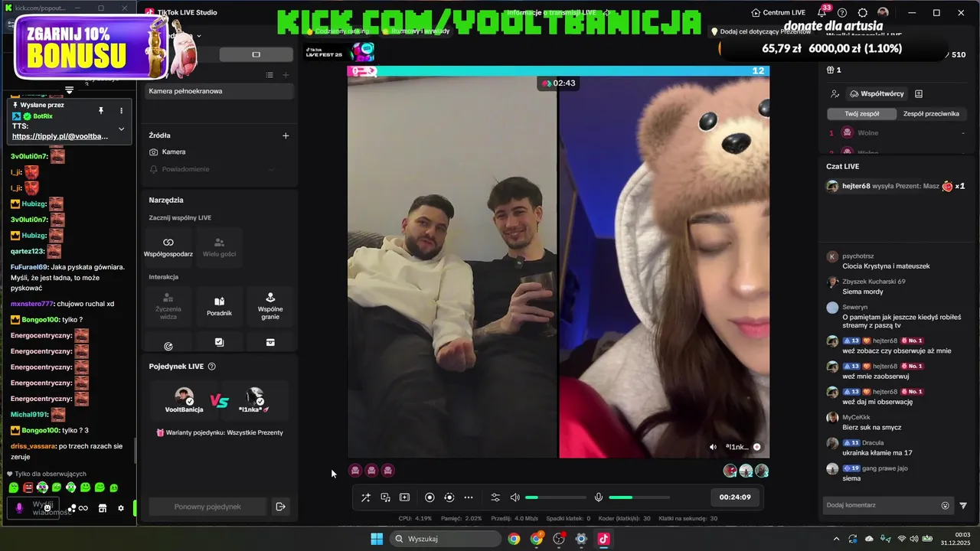Mute the microphone in the control bar
Image resolution: width=980 pixels, height=551 pixels.
point(599,497)
